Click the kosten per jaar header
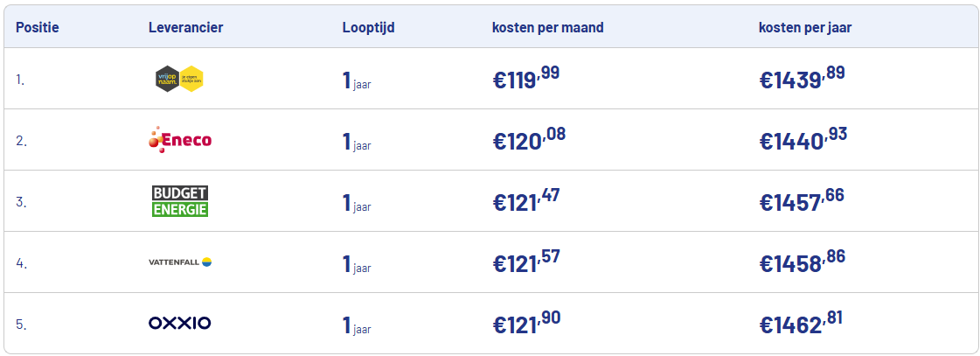 (x=804, y=27)
